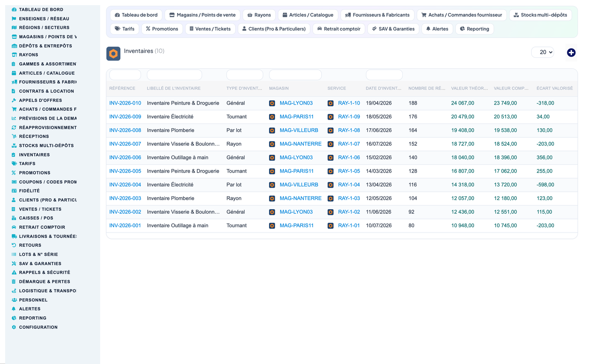Click the store icon beside MAG-LYON03 in INV-2026-010 row

(x=272, y=103)
